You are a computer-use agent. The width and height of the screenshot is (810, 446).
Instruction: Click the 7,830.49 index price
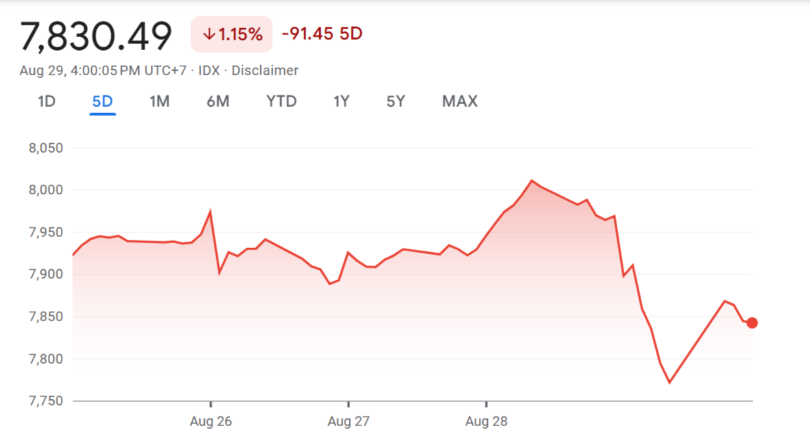coord(96,35)
